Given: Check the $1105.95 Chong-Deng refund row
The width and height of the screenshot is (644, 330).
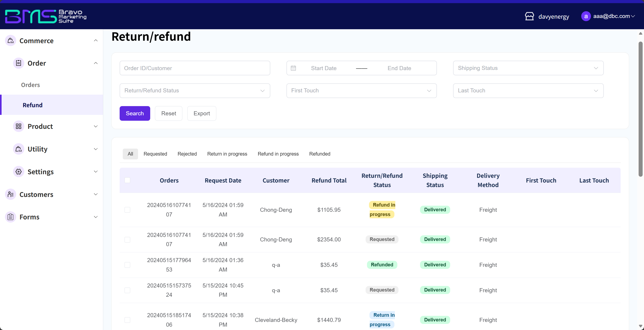Looking at the screenshot, I should pos(127,210).
